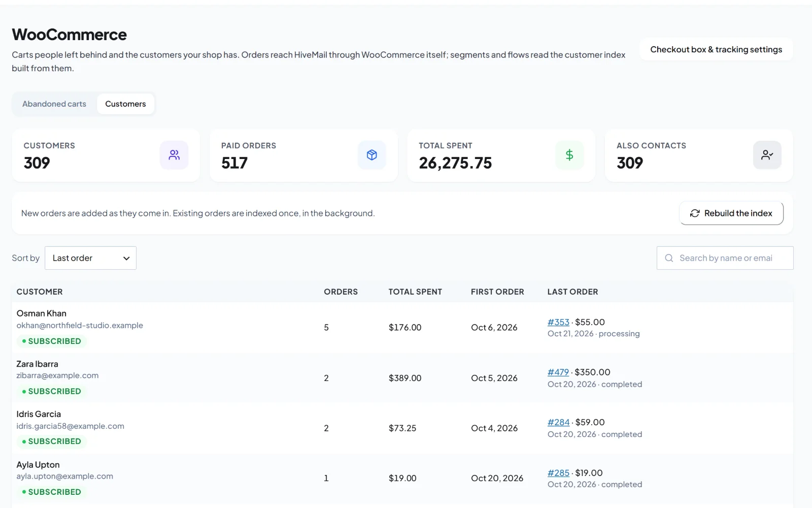The width and height of the screenshot is (812, 508).
Task: Open order #284 link
Action: pos(558,422)
